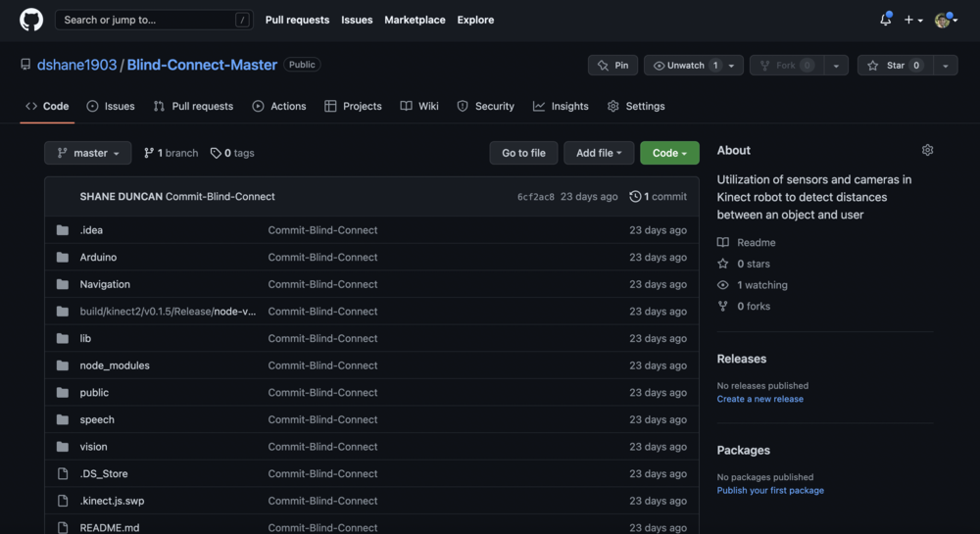The height and width of the screenshot is (534, 980).
Task: Click the 1 branch link icon
Action: 149,153
